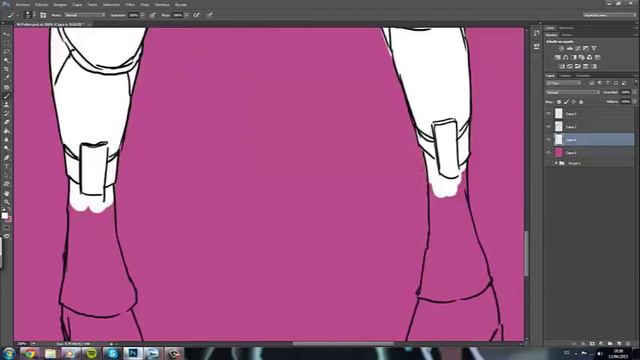Click the background color swatch

click(9, 219)
